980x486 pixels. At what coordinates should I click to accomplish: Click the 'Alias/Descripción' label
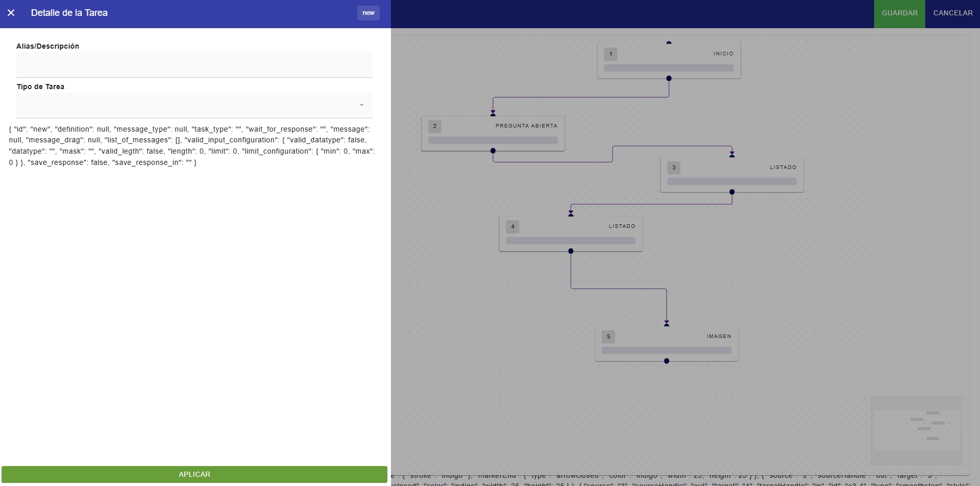pos(48,46)
